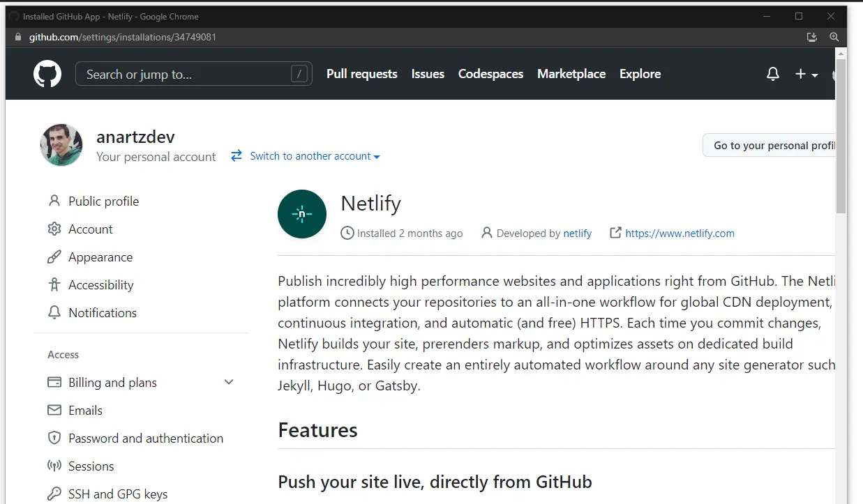Open SSH and GPG keys settings

pos(118,494)
